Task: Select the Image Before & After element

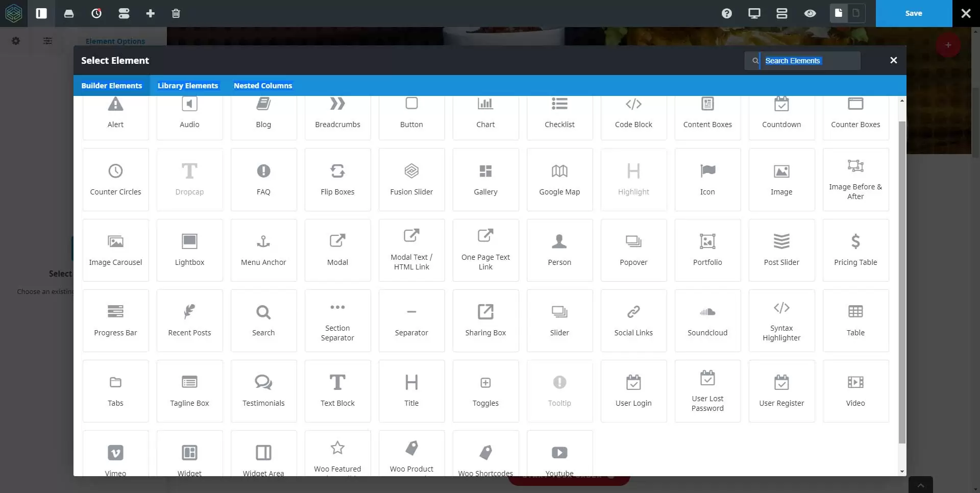Action: (x=855, y=180)
